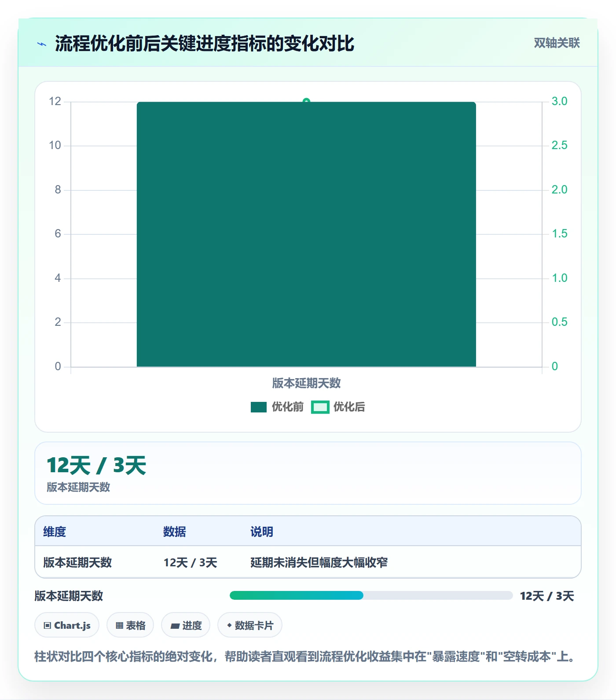
Task: Click the 版本延期天数 progress bar
Action: click(x=371, y=595)
